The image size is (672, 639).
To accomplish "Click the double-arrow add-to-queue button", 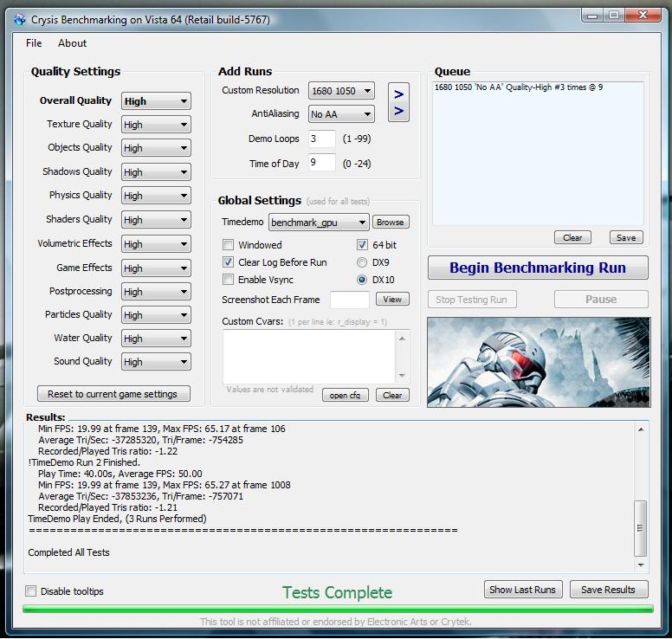I will [398, 102].
